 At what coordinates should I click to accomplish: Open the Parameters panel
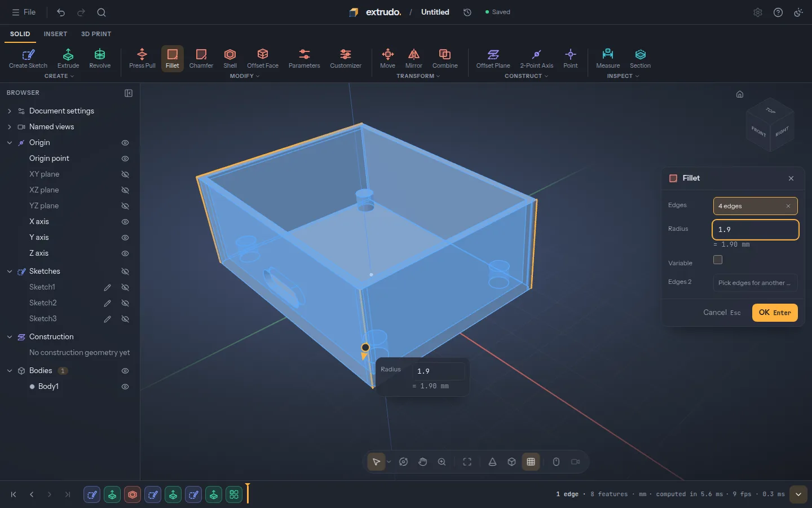pyautogui.click(x=304, y=59)
